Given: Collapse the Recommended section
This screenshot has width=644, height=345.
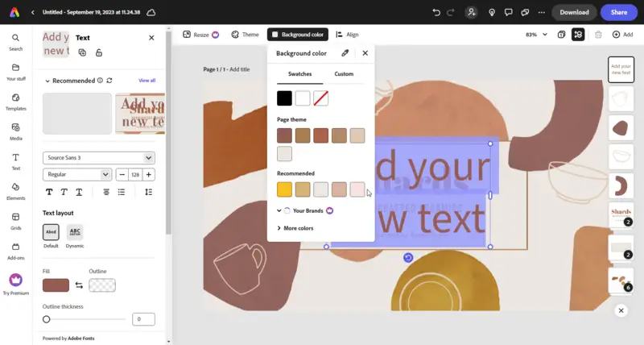Looking at the screenshot, I should (47, 81).
